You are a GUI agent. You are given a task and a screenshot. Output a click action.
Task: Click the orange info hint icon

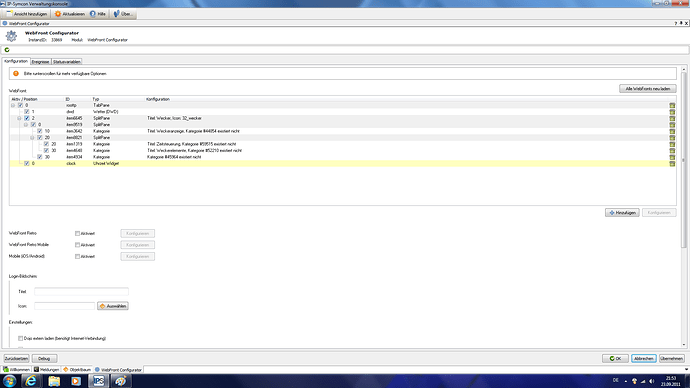tap(16, 73)
